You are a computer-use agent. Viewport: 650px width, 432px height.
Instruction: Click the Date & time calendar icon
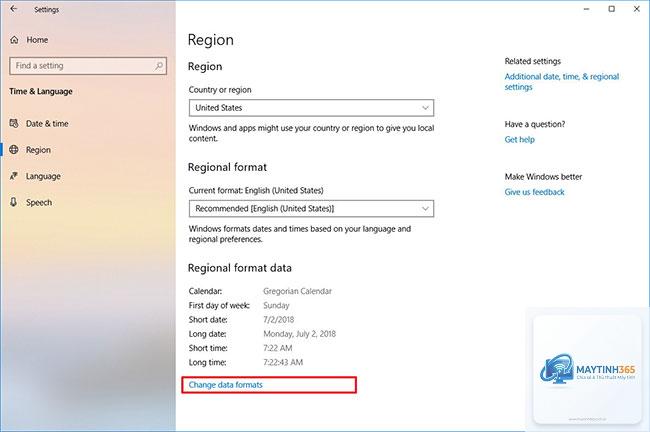pyautogui.click(x=14, y=123)
